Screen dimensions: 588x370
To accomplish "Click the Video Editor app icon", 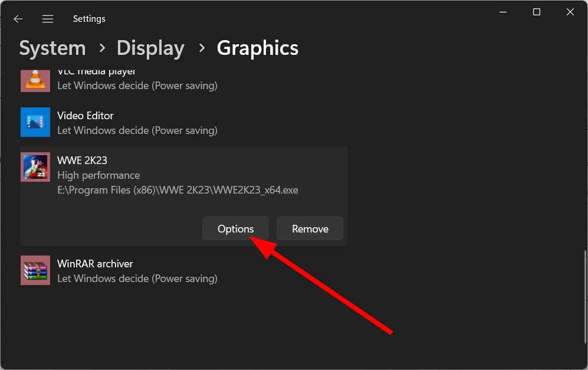I will point(35,122).
